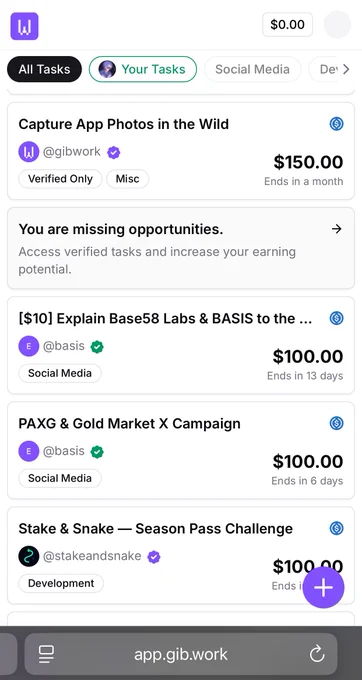
Task: Select the Social Media category filter
Action: (252, 69)
